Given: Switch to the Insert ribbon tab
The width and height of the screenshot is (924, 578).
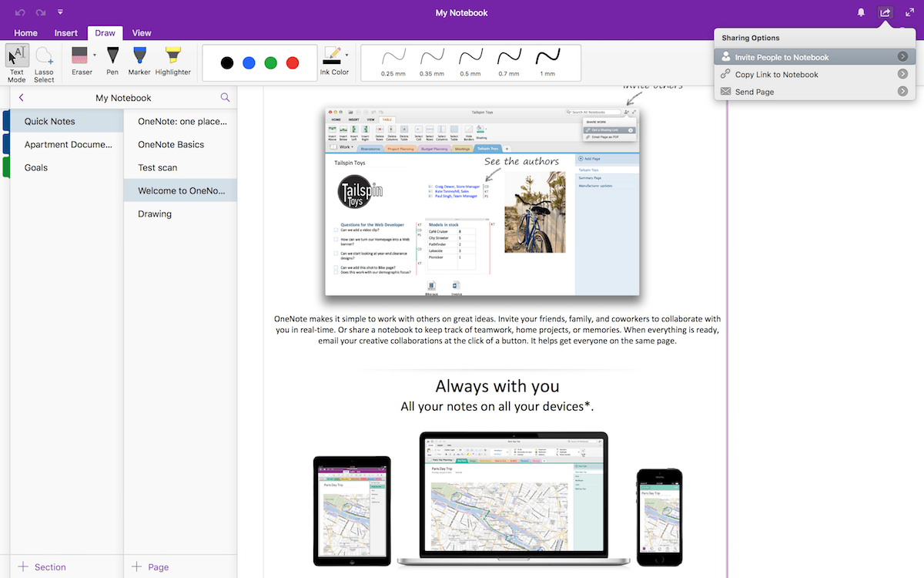Looking at the screenshot, I should tap(66, 33).
